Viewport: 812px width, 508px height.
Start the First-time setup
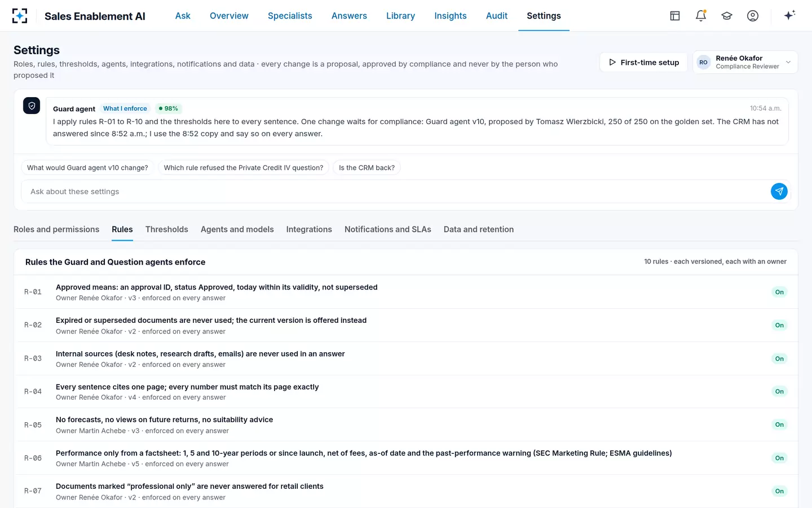[643, 62]
